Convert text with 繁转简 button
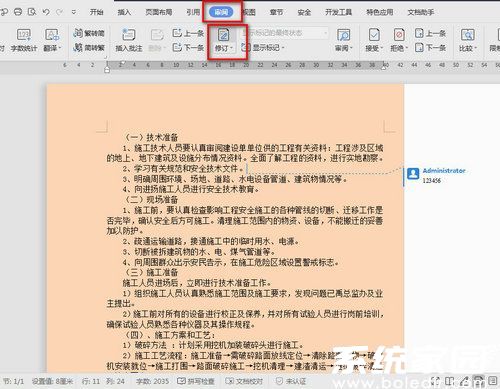Viewport: 500px width, 389px height. (x=89, y=33)
